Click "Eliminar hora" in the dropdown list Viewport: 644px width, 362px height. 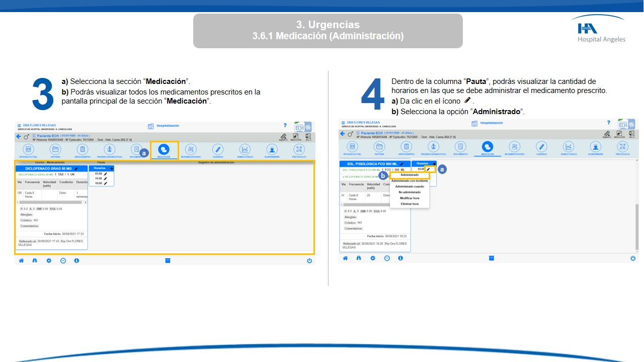(410, 204)
